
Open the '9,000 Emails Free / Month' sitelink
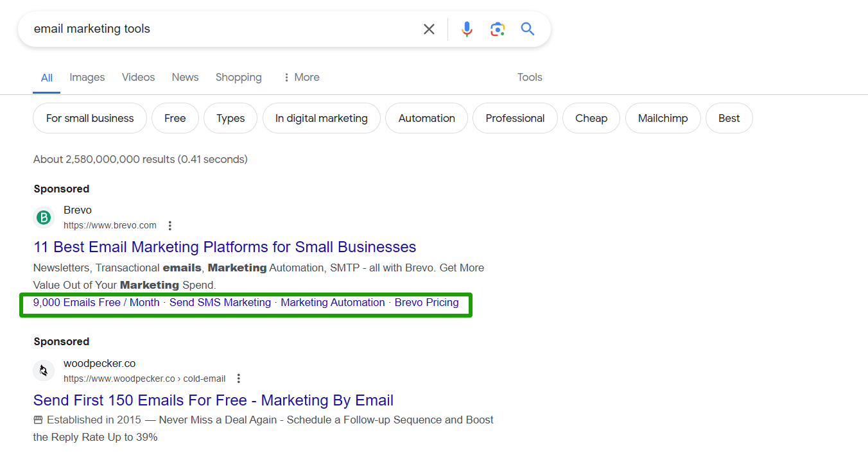[96, 302]
